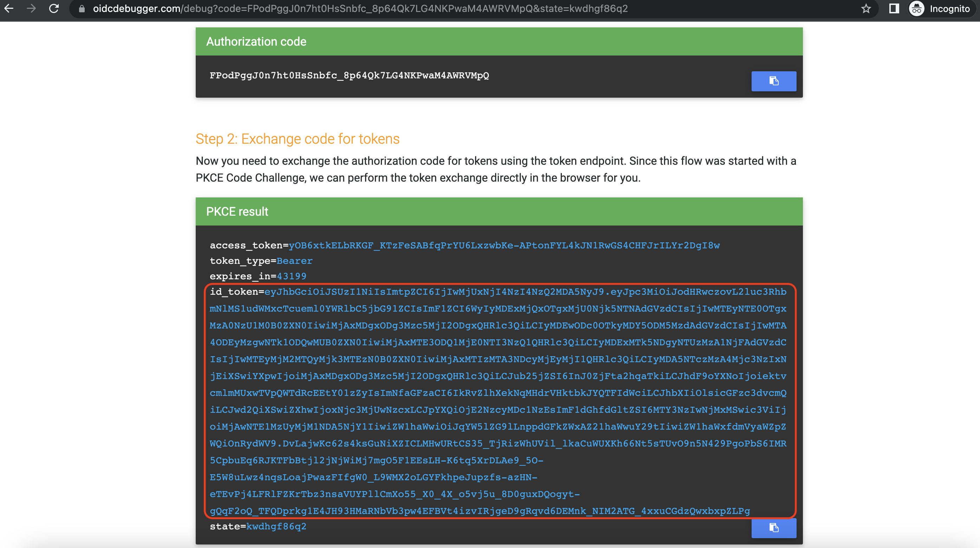The width and height of the screenshot is (980, 548).
Task: Click the Step 2 heading link
Action: click(298, 139)
